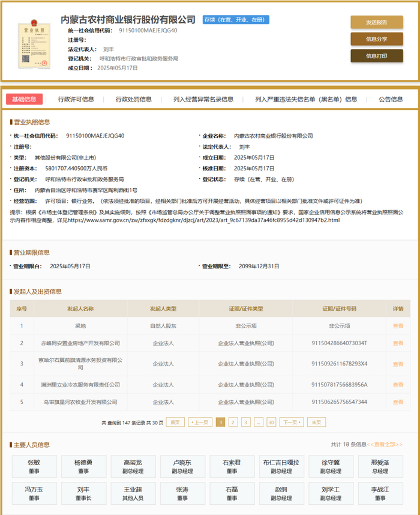Click certificate number 9115092611678293X4
This screenshot has height=515, width=420.
[339, 364]
